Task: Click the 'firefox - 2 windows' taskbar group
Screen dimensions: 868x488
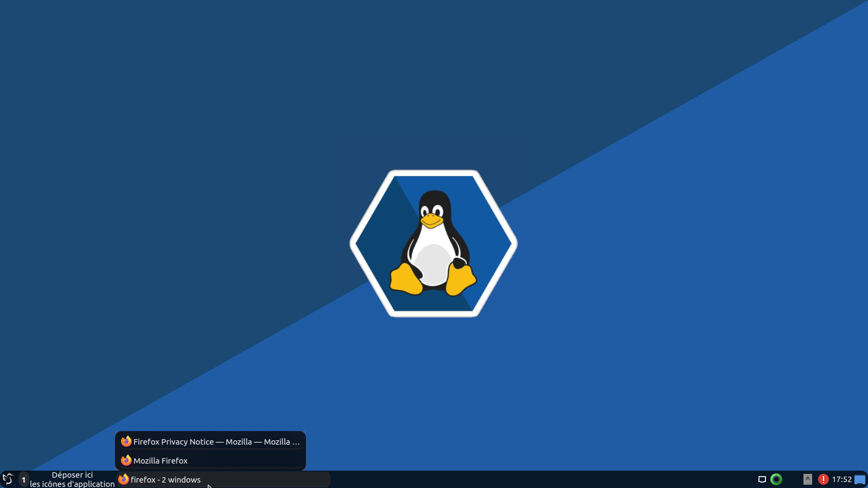Action: (223, 479)
